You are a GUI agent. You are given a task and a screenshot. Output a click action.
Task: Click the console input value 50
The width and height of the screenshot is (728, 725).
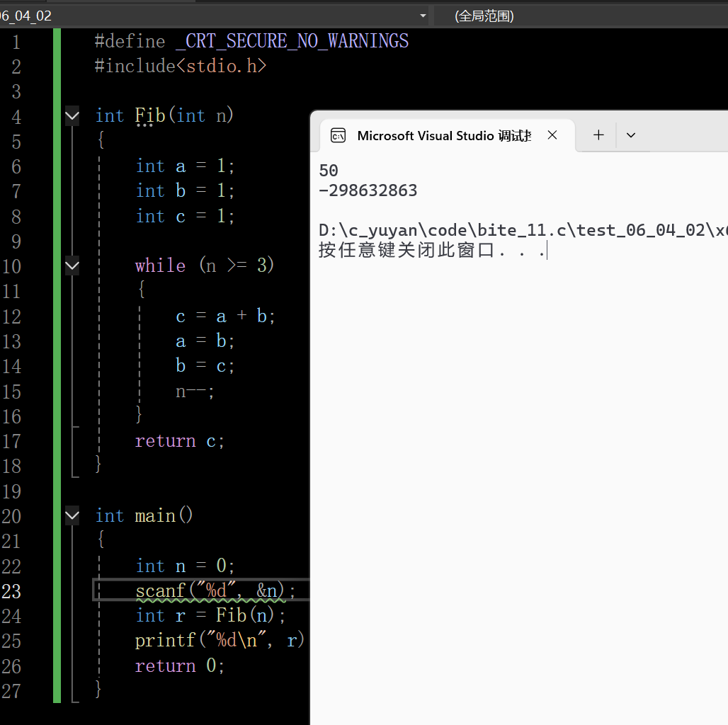[x=329, y=171]
